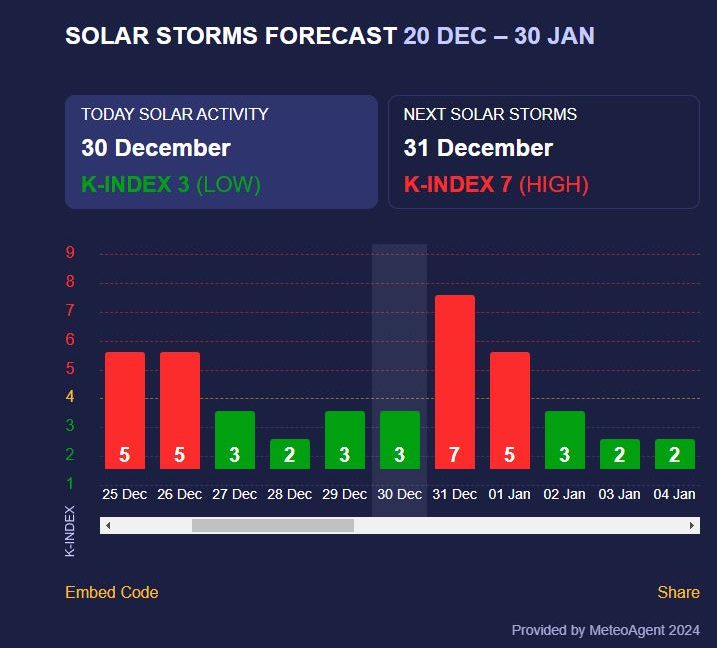Click the 29 Dec green bar
Screen dimensions: 717x648
click(345, 440)
